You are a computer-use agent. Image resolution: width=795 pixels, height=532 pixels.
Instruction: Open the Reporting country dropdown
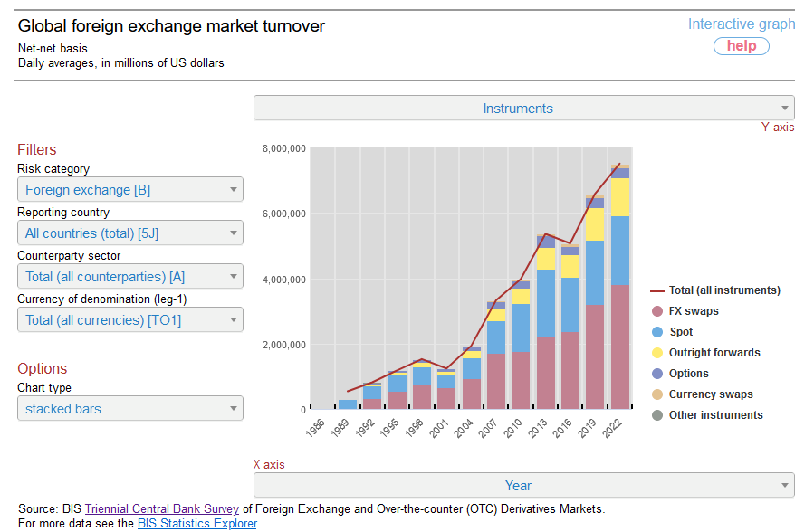click(x=130, y=233)
